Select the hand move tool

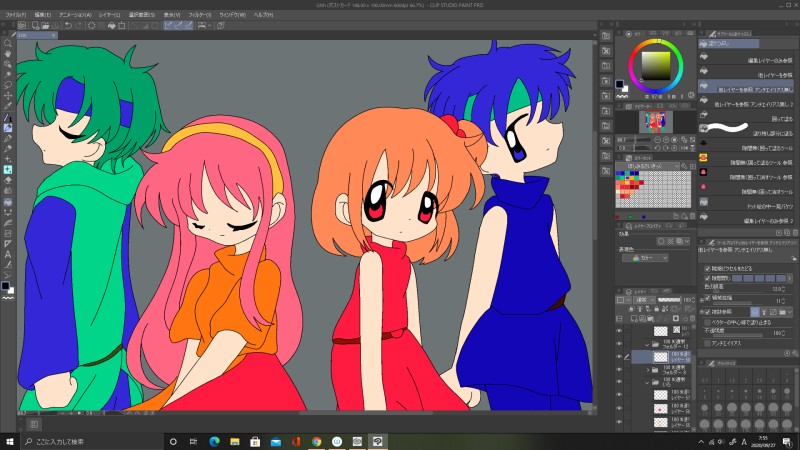[x=8, y=54]
